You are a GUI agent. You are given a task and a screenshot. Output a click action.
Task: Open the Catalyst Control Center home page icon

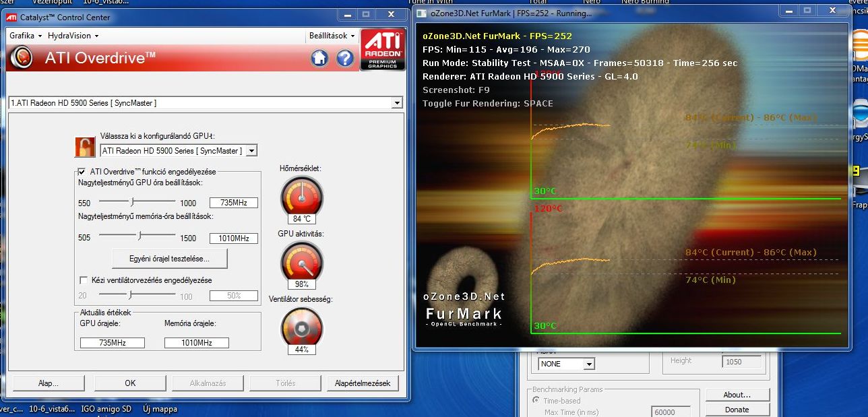pyautogui.click(x=319, y=59)
